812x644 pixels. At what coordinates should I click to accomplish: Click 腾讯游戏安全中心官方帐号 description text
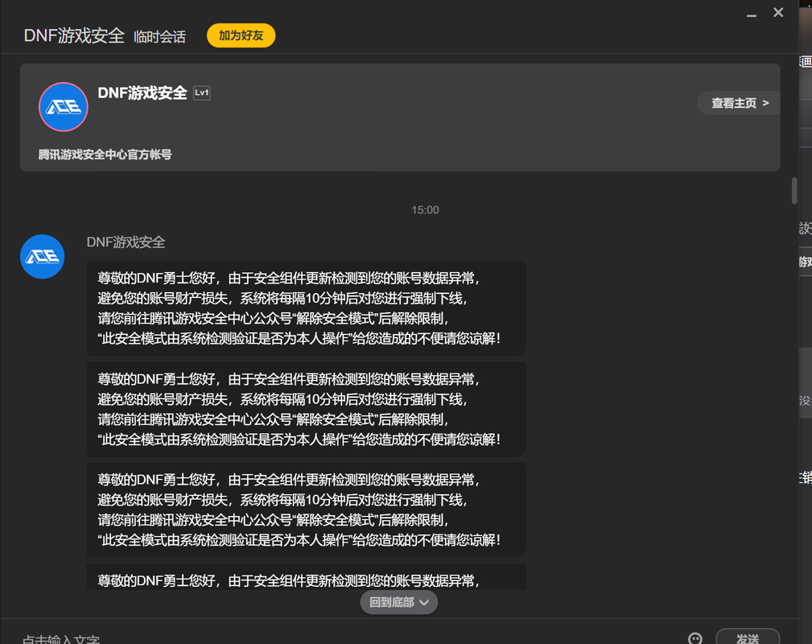105,155
